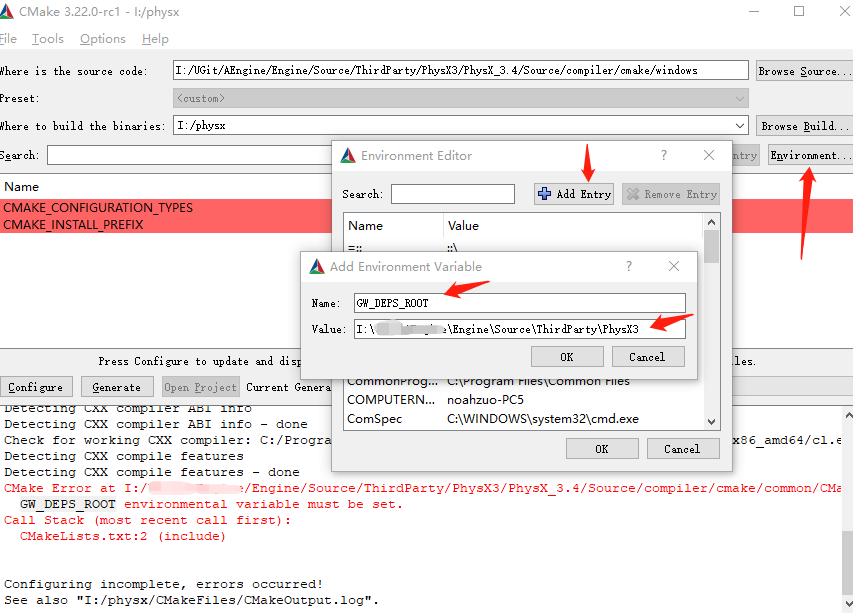This screenshot has height=613, width=853.
Task: Click the noahzuo-PC5 value cell
Action: (x=485, y=400)
